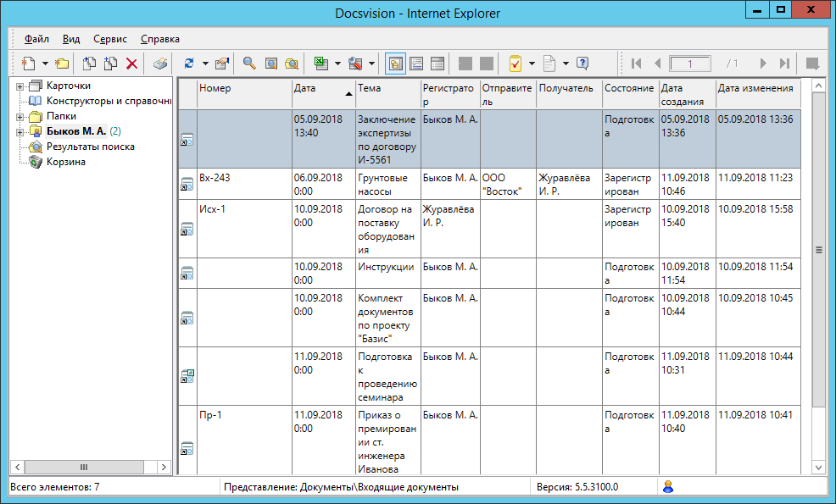This screenshot has height=504, width=836.
Task: Open the Файл menu
Action: [36, 39]
